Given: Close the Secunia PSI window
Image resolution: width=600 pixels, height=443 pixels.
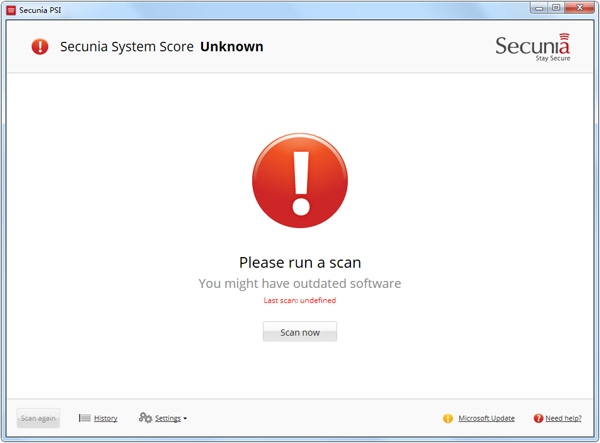Looking at the screenshot, I should click(x=578, y=7).
